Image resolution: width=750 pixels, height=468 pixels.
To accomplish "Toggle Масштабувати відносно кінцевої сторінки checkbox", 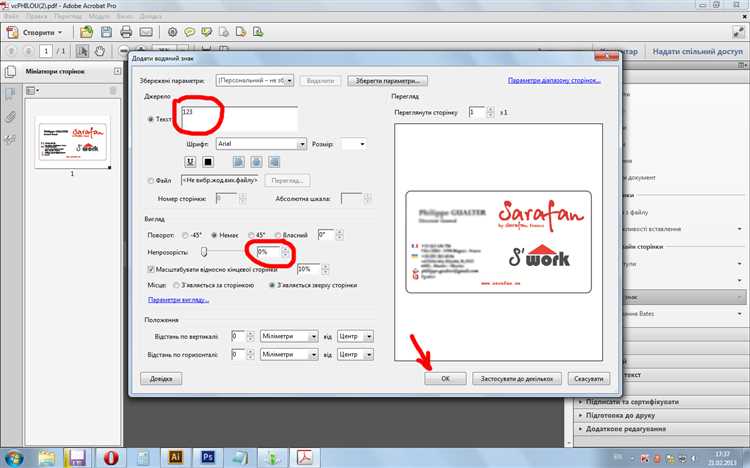I will coord(152,269).
